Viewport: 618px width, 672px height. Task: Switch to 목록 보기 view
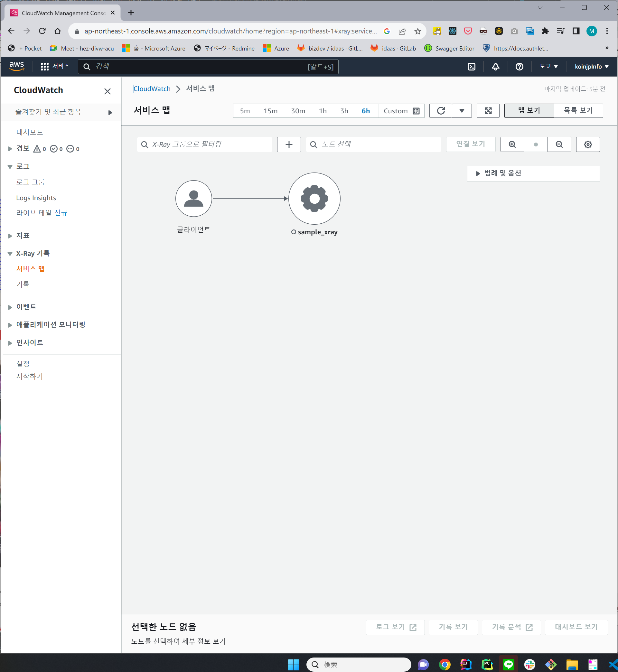(578, 111)
